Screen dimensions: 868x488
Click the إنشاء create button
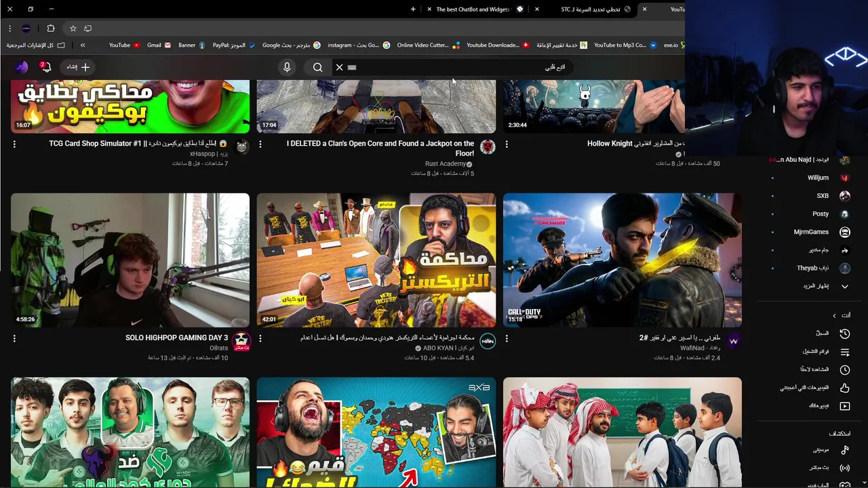[x=79, y=67]
